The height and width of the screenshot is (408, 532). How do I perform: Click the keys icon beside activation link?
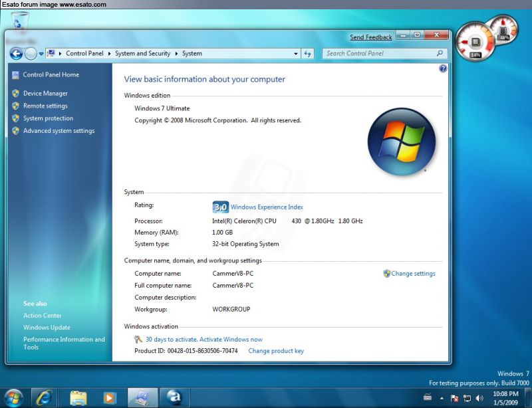click(138, 339)
